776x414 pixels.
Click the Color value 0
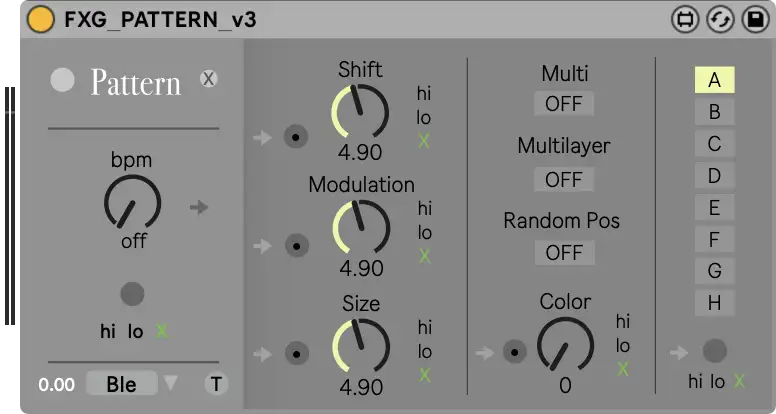click(x=565, y=385)
